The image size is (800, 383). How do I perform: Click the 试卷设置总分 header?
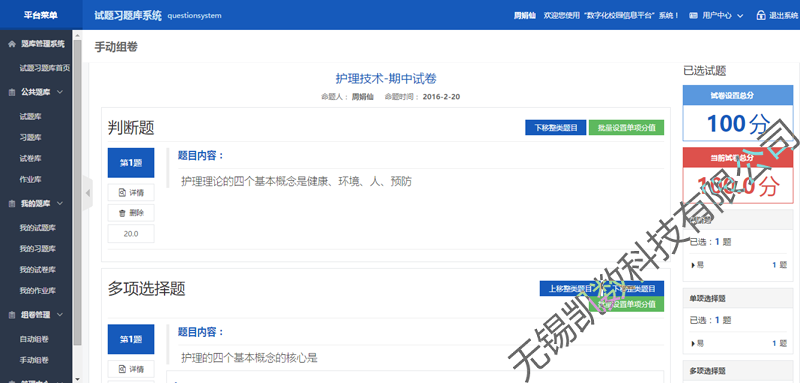(738, 95)
